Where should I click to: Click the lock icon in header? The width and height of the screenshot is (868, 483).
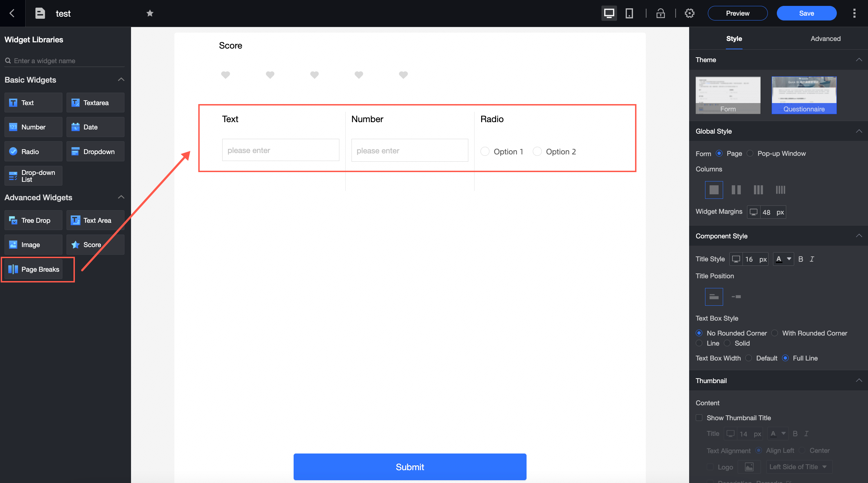coord(660,13)
